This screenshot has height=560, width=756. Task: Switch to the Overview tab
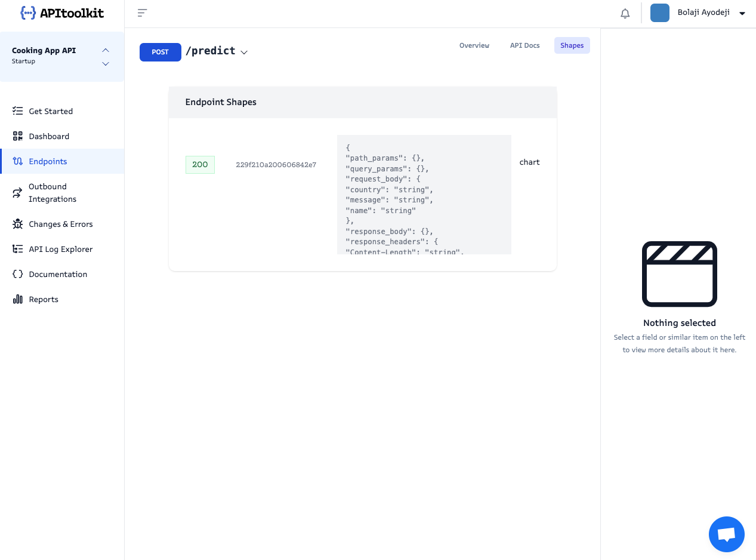tap(474, 45)
